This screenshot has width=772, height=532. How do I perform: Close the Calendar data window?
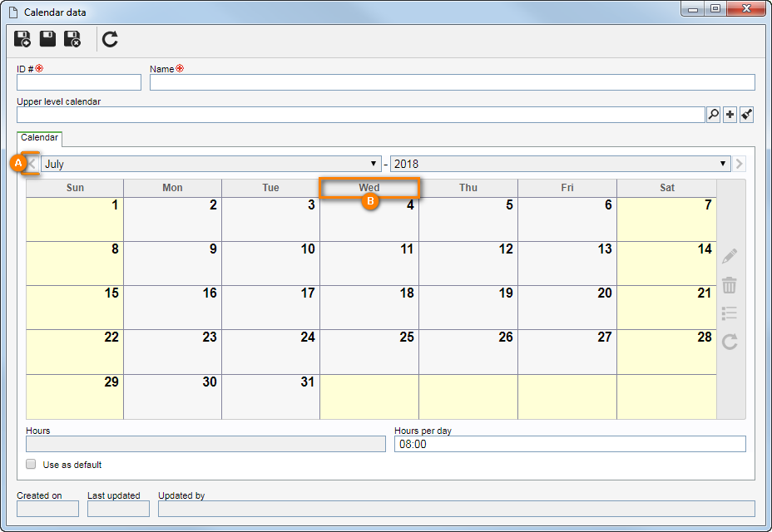(x=746, y=8)
